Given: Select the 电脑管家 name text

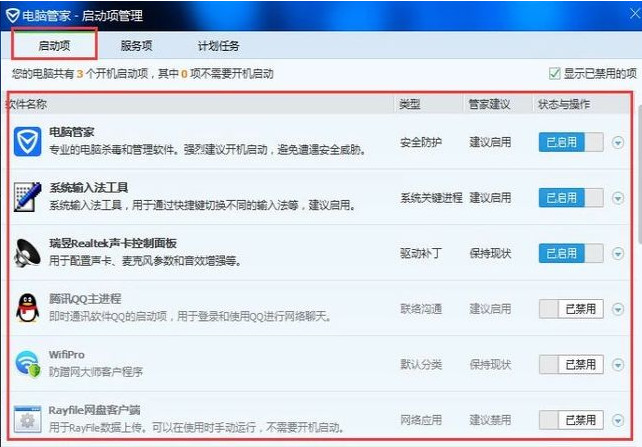Looking at the screenshot, I should (72, 132).
